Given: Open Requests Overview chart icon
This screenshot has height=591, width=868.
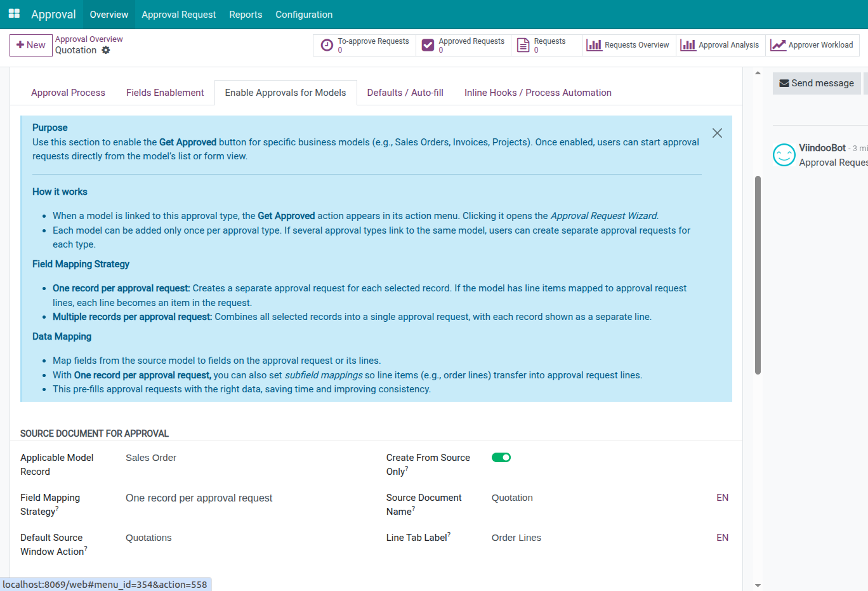Looking at the screenshot, I should [594, 45].
